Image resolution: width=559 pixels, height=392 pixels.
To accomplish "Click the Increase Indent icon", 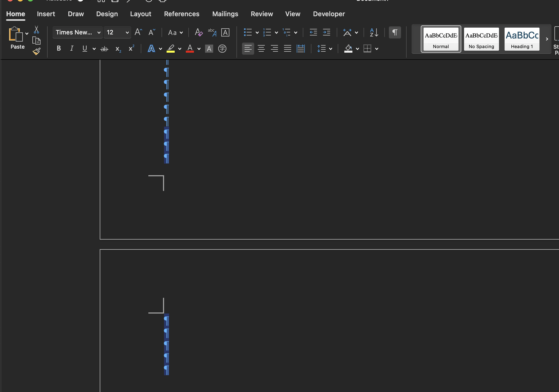I will pos(326,32).
